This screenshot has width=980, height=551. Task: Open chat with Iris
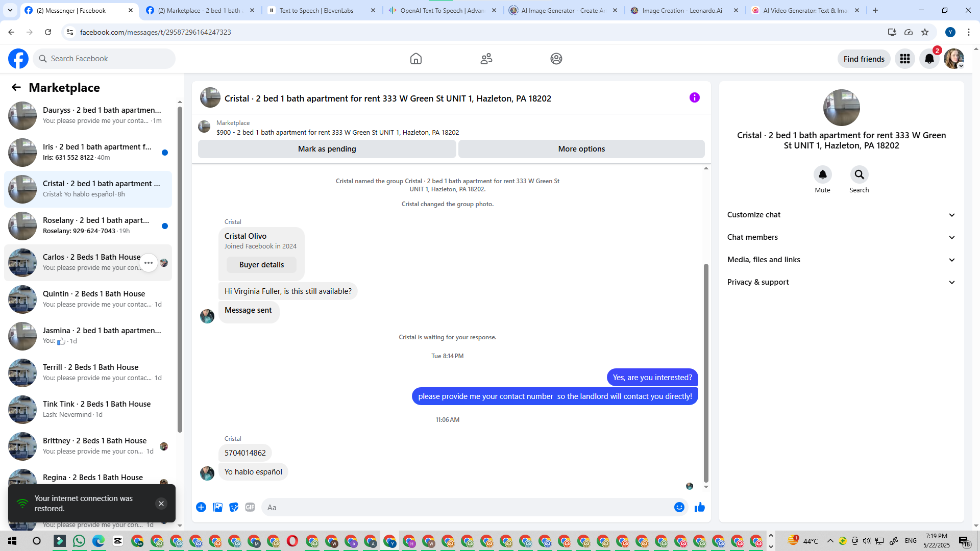click(88, 153)
